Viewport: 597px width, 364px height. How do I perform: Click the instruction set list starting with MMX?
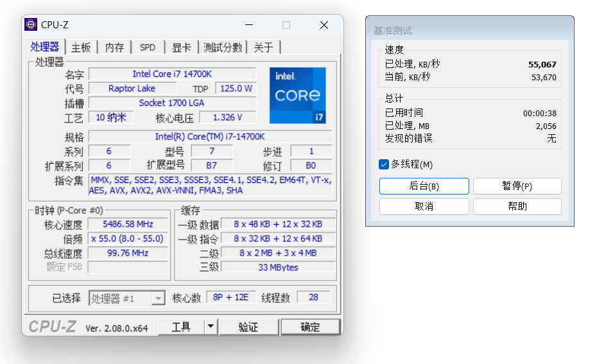(211, 185)
